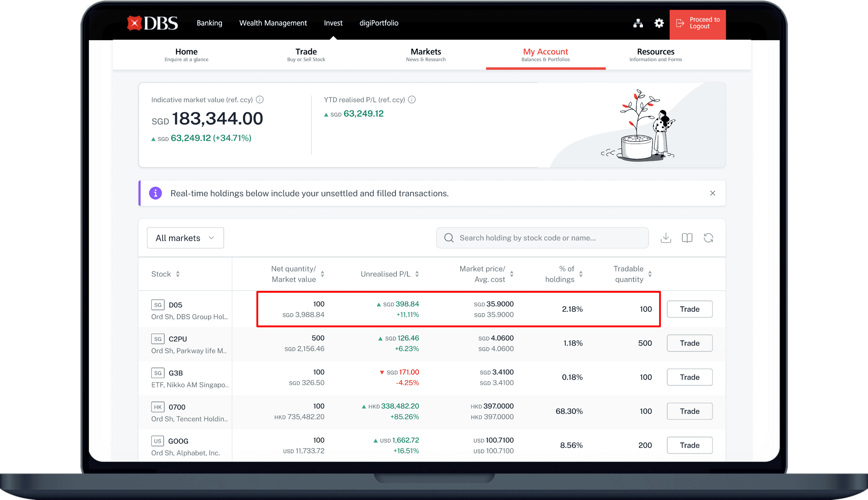Sort by Tradable quantity column
868x500 pixels.
tap(650, 274)
